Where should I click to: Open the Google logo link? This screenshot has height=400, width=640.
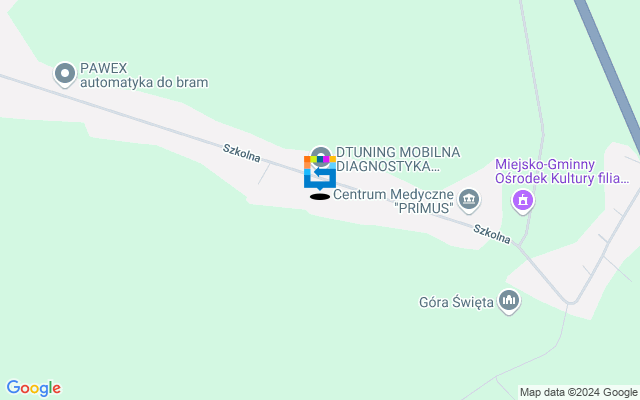(34, 388)
